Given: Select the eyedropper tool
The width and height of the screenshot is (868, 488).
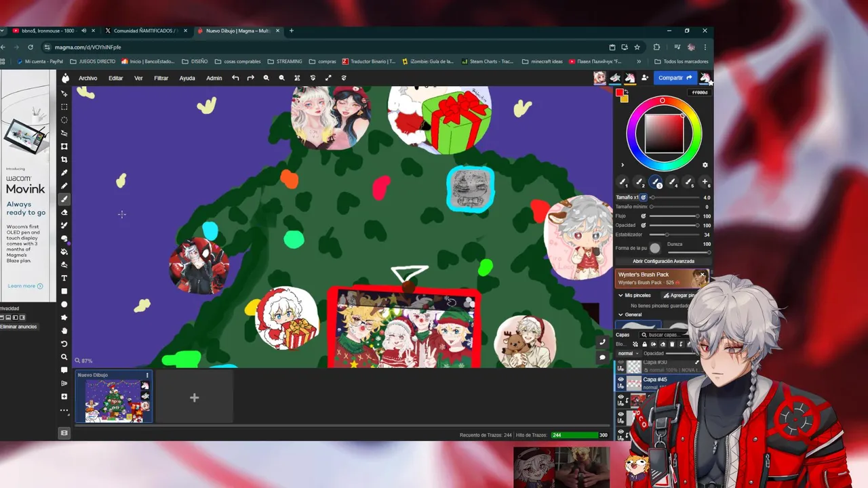Looking at the screenshot, I should click(64, 173).
